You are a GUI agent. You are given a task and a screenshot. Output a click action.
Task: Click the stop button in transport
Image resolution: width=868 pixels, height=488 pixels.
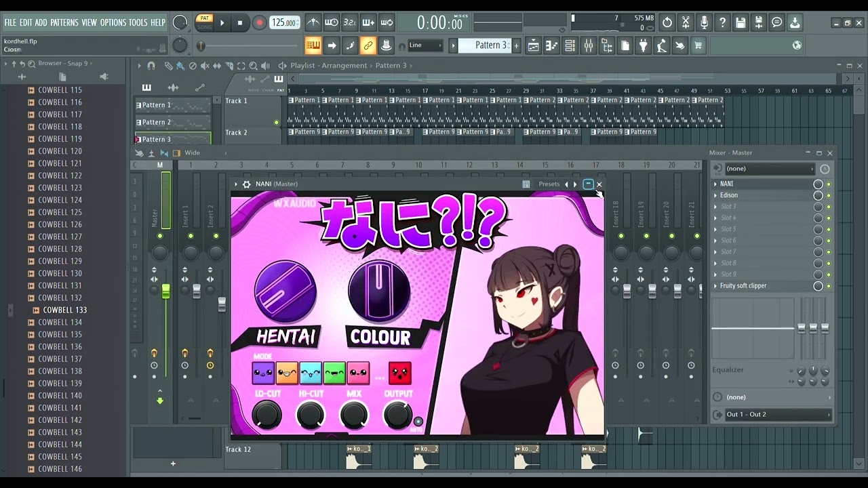[239, 22]
